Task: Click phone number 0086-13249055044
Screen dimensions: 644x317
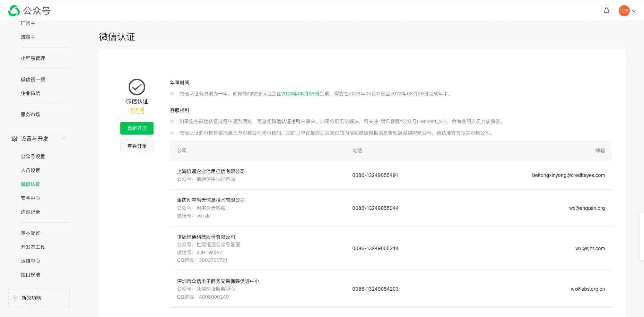Action: point(375,208)
